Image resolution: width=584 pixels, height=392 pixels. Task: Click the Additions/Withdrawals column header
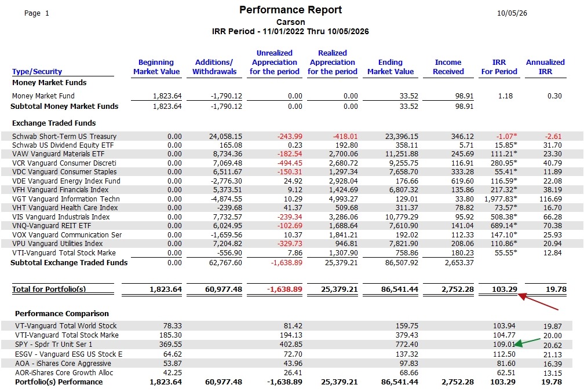(x=214, y=67)
